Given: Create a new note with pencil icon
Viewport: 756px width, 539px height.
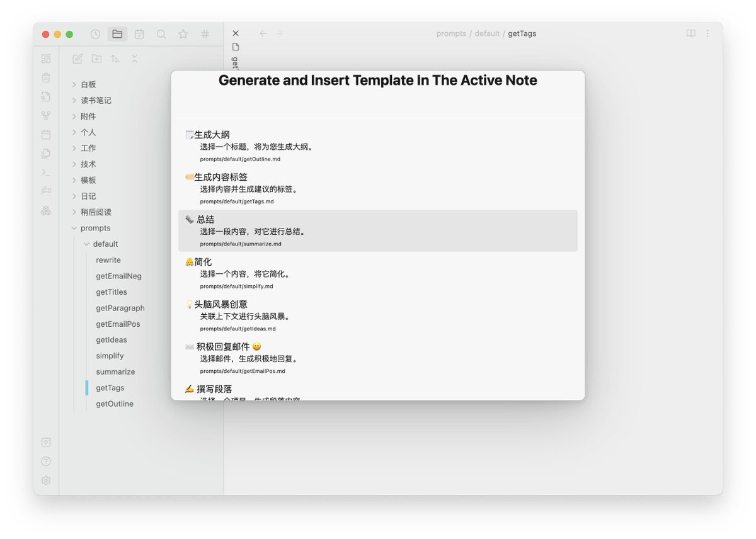Looking at the screenshot, I should 77,59.
